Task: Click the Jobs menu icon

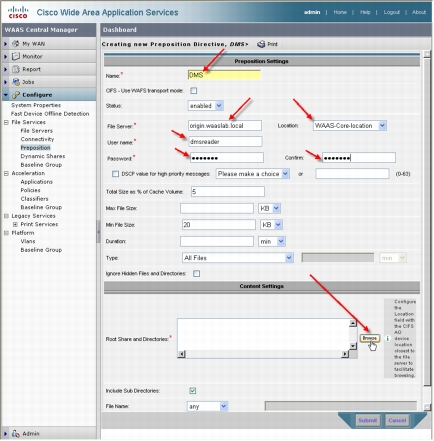Action: [x=15, y=82]
